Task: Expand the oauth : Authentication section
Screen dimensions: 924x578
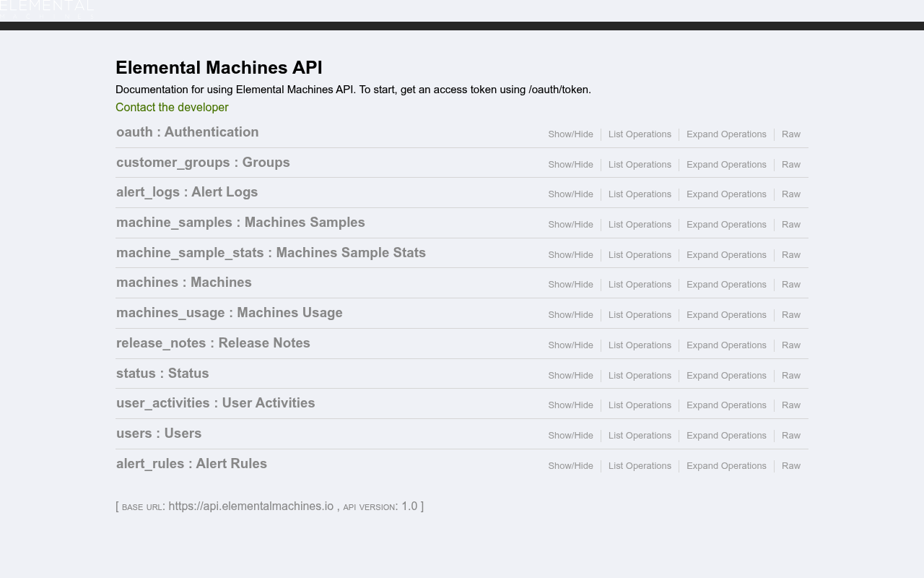Action: (188, 132)
